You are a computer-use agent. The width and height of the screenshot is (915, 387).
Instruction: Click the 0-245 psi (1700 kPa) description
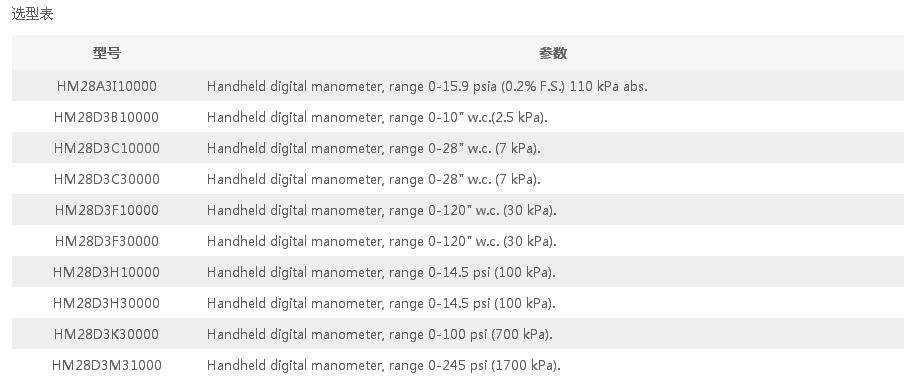[x=384, y=365]
